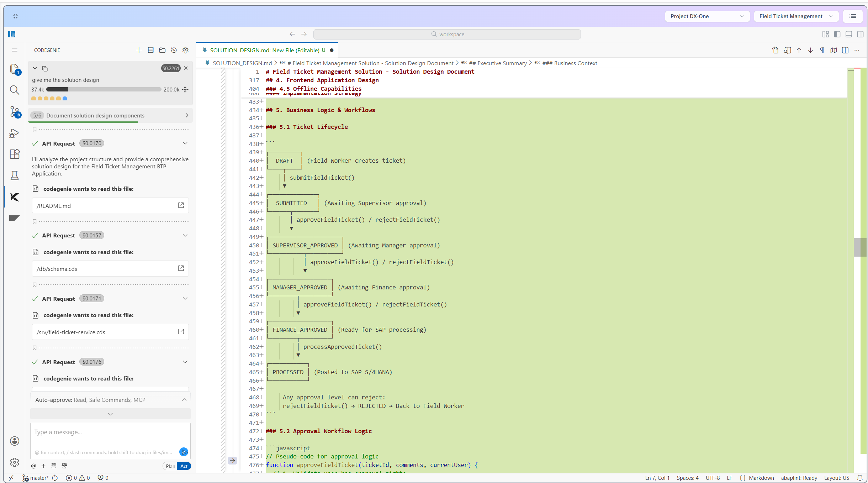Open the Source Control view icon
Screen dimensions: 868x483
pos(14,112)
